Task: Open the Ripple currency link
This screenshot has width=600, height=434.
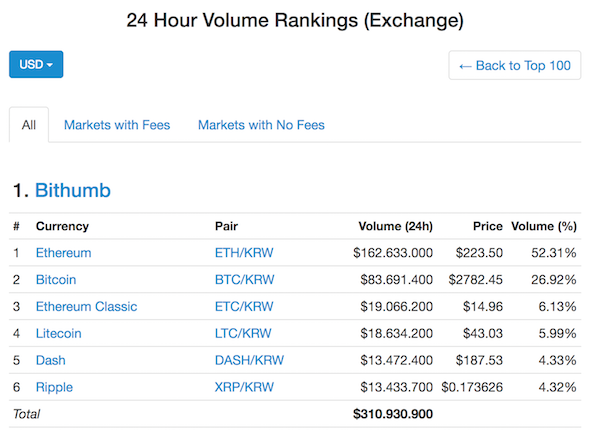Action: (x=54, y=387)
